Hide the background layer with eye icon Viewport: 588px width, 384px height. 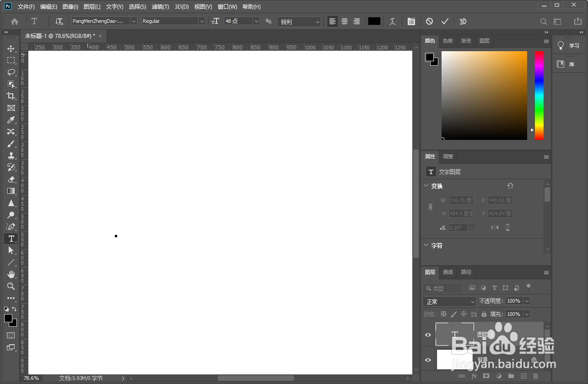pyautogui.click(x=428, y=360)
